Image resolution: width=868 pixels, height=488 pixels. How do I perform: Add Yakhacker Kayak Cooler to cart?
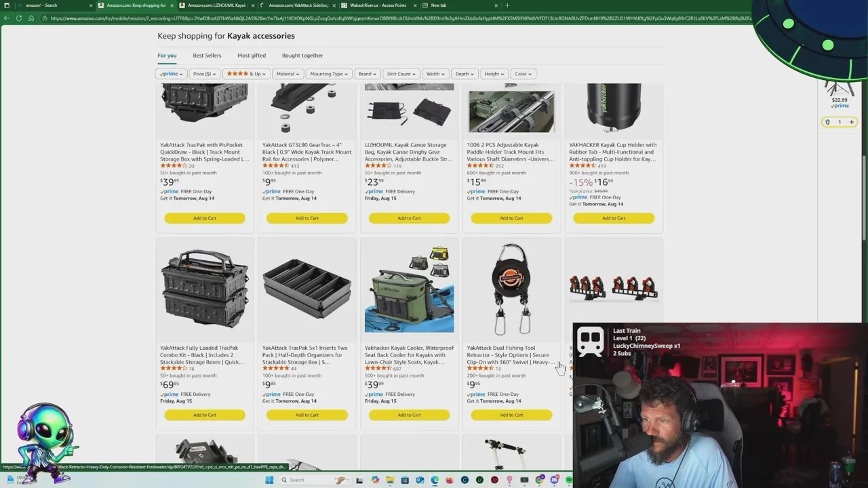(409, 415)
